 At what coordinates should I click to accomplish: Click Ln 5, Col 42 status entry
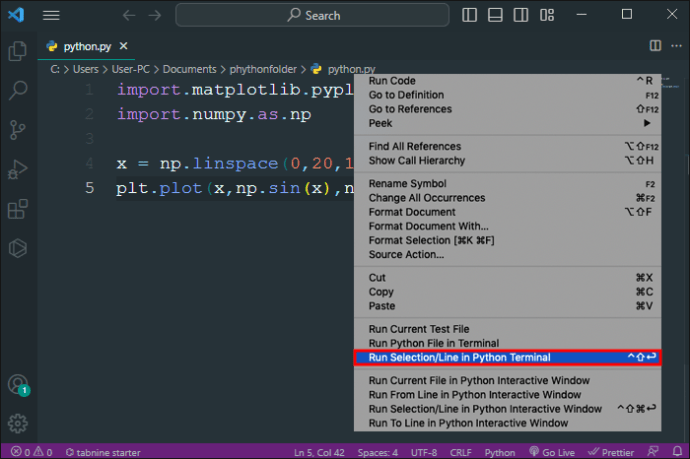(319, 452)
